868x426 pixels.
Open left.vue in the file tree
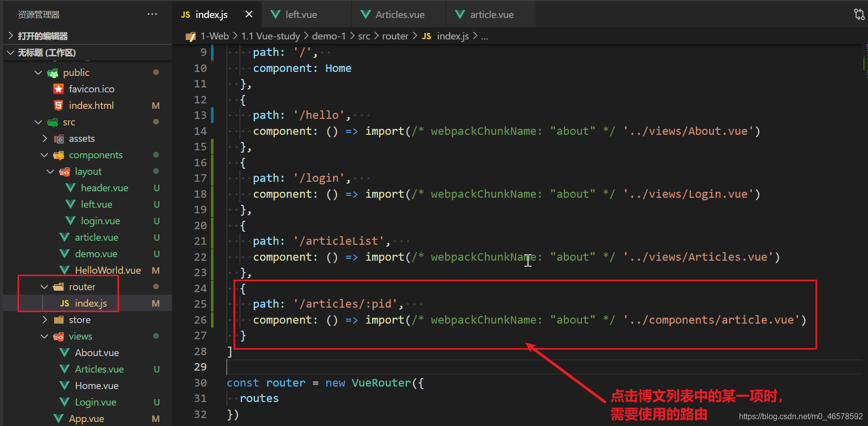96,205
